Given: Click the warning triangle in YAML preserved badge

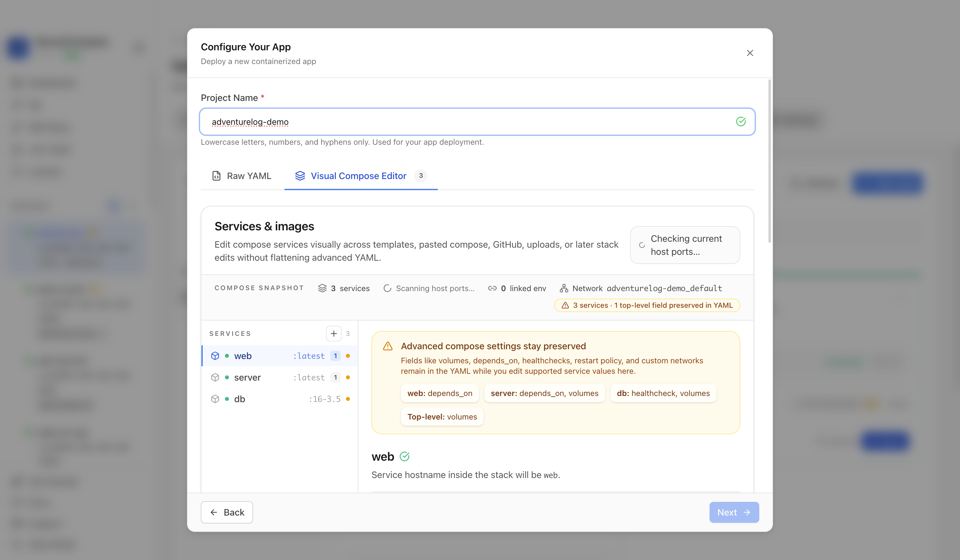Looking at the screenshot, I should tap(565, 305).
